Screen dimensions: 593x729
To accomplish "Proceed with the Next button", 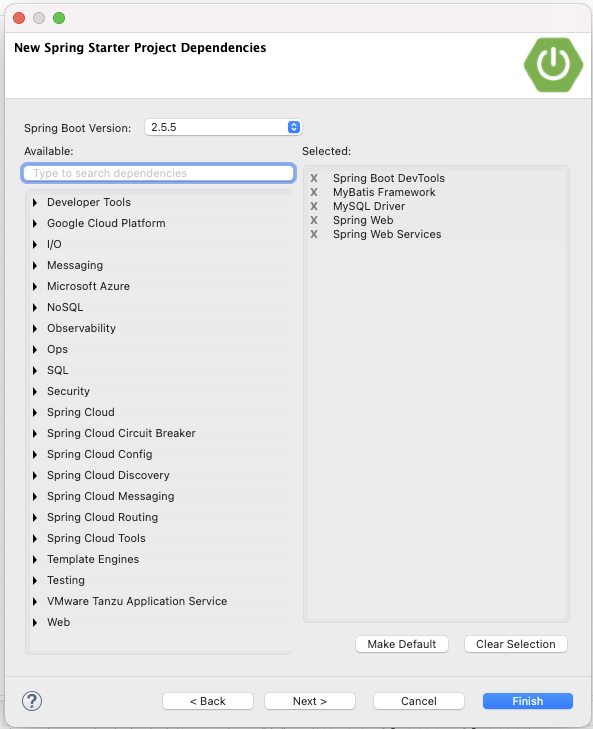I will pyautogui.click(x=310, y=701).
